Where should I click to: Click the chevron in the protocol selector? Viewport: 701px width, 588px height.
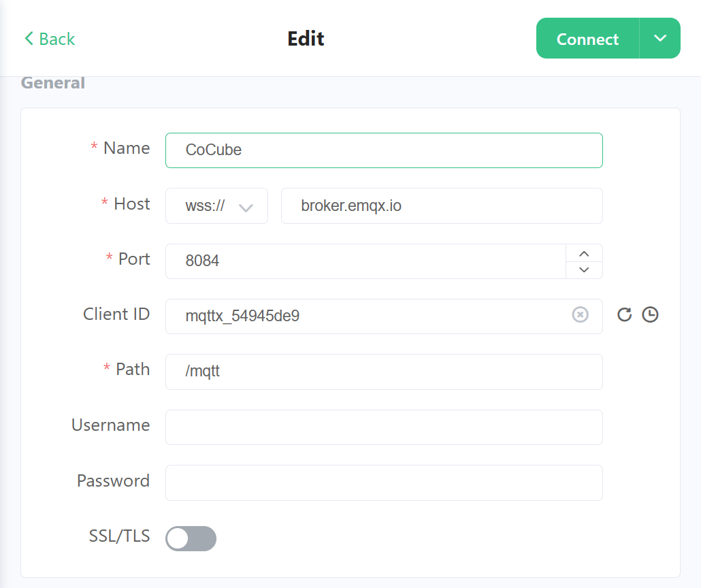tap(246, 208)
